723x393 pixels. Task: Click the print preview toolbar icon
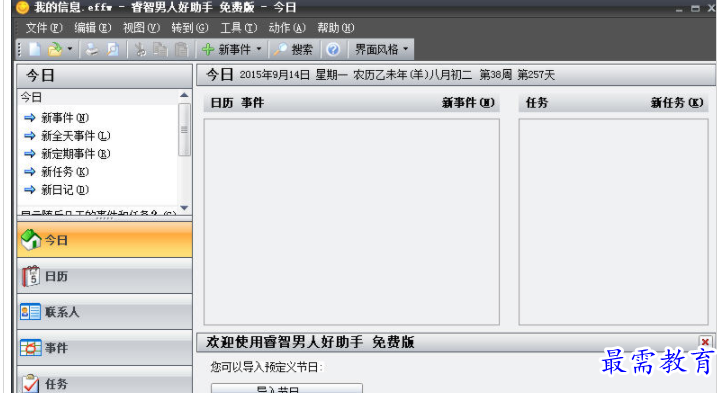(x=113, y=49)
